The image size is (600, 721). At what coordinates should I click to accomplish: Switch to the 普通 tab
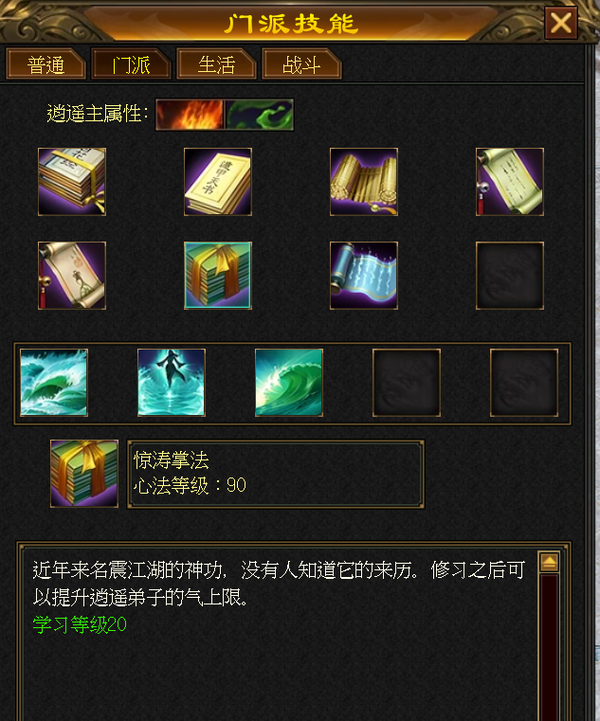[x=46, y=64]
